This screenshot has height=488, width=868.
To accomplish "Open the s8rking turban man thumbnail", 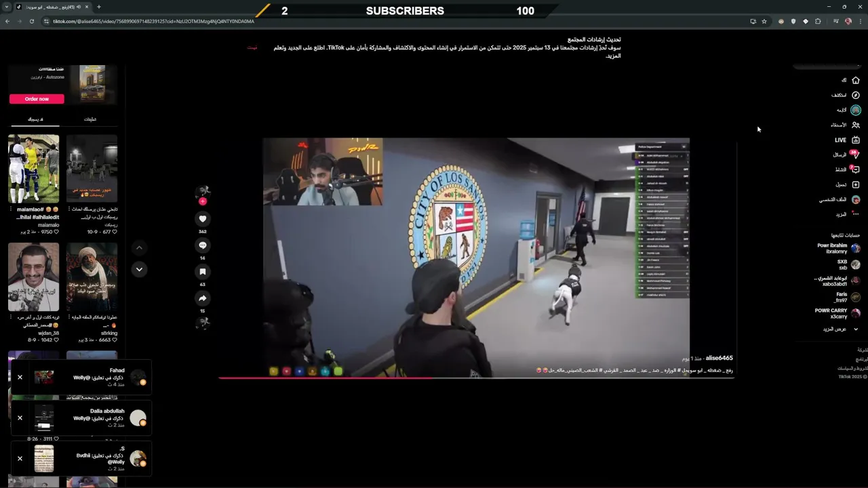I will [92, 277].
